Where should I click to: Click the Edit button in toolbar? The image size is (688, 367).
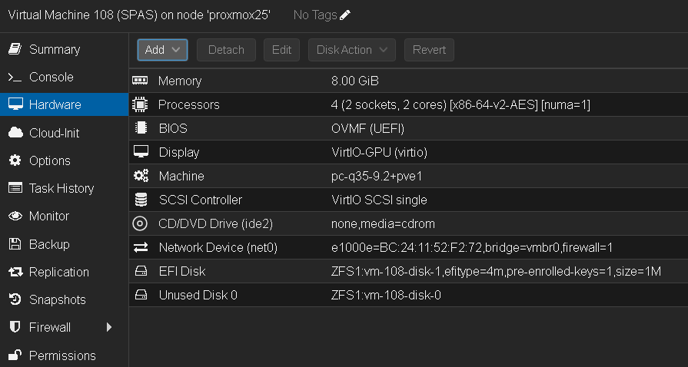point(281,50)
